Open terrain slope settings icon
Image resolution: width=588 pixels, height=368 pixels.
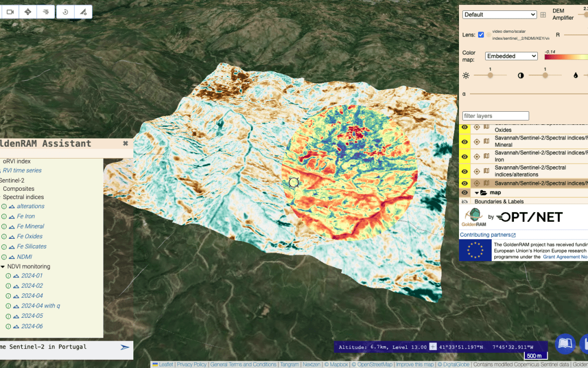[x=83, y=12]
